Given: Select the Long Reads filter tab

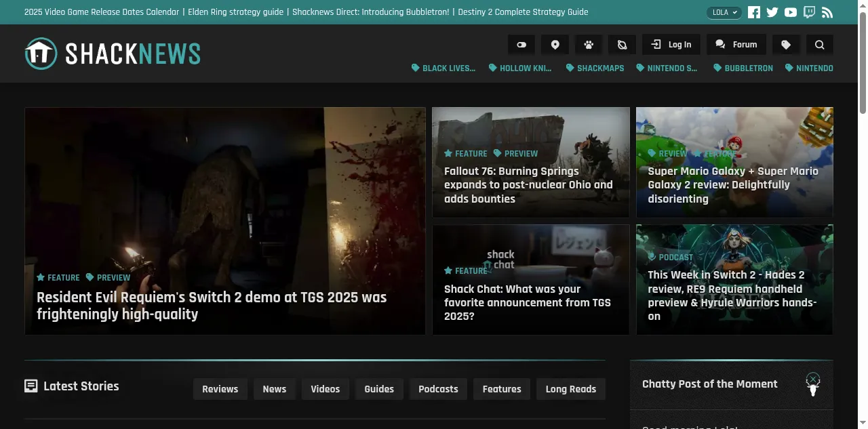Looking at the screenshot, I should [571, 389].
